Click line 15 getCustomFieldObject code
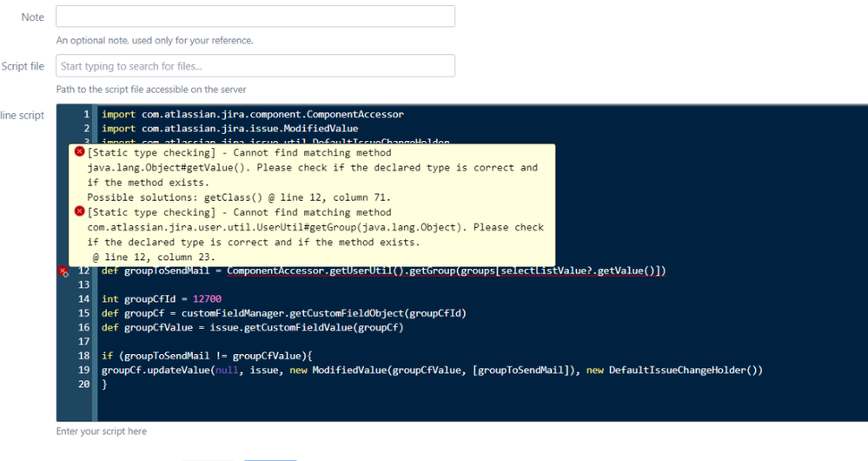868x461 pixels. [284, 314]
